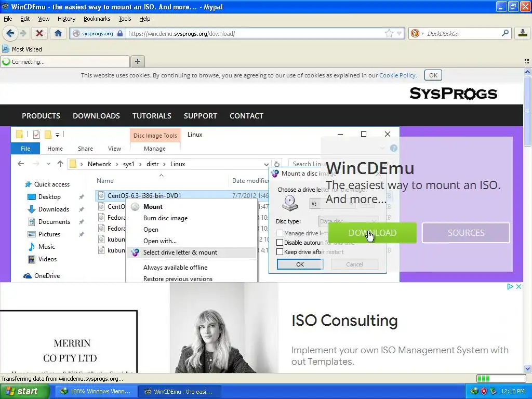Open the Most Visited bookmarks folder

22,49
